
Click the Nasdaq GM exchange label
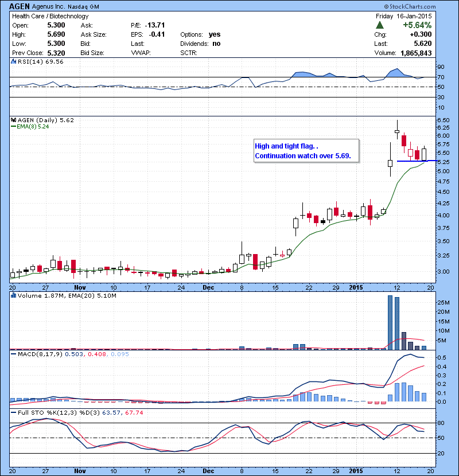coord(83,7)
